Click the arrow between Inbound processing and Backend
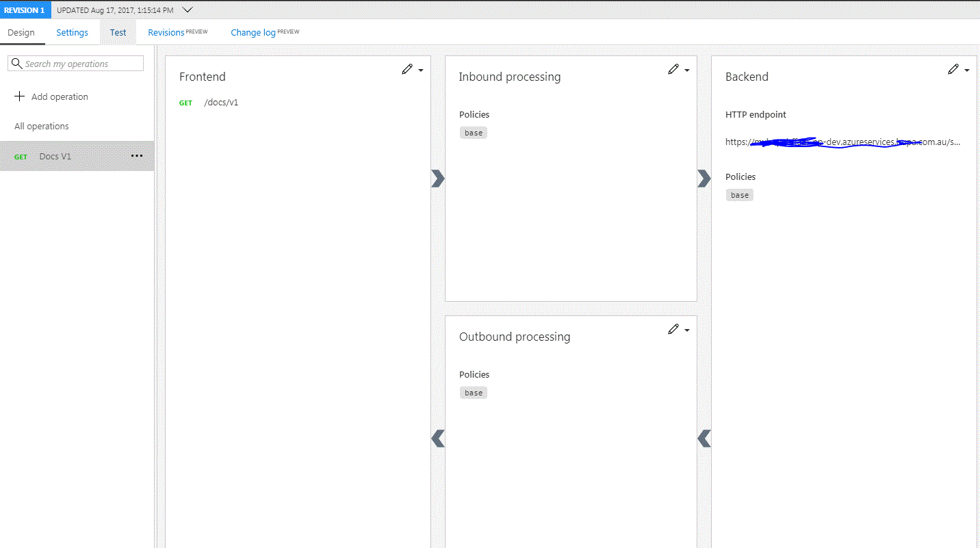The width and height of the screenshot is (980, 548). point(704,179)
